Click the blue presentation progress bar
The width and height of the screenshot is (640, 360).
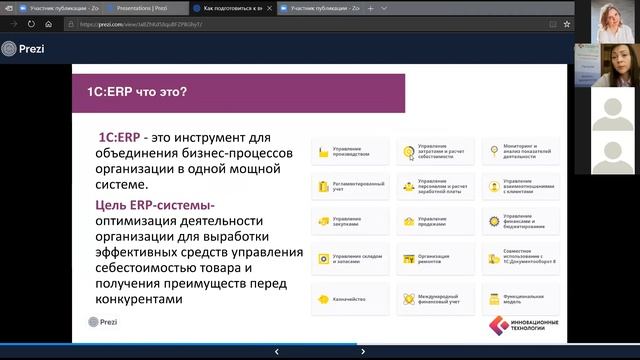tap(178, 344)
